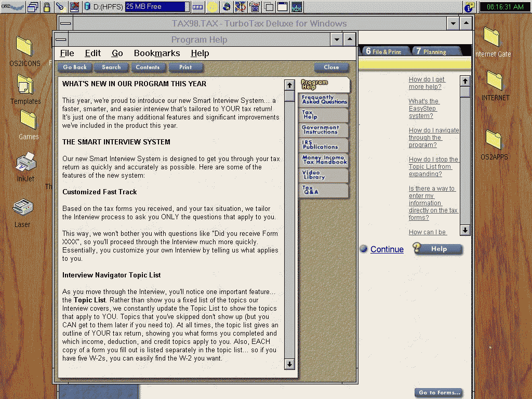The width and height of the screenshot is (532, 399).
Task: Open 'How do I stop the Topic List' link
Action: (433, 167)
